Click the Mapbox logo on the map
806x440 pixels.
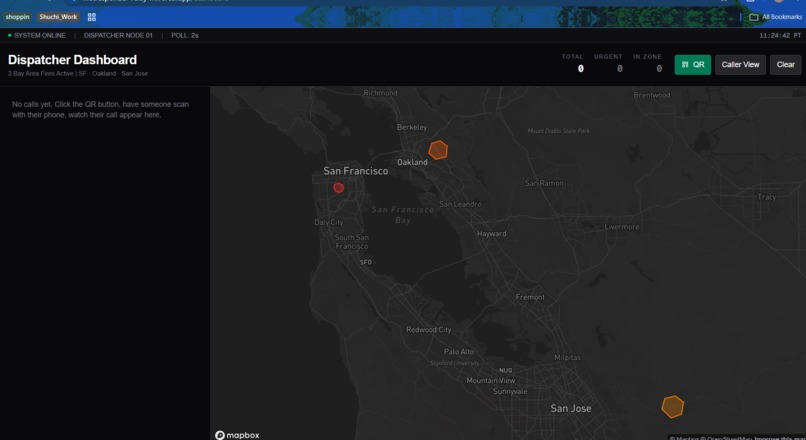[x=237, y=435]
